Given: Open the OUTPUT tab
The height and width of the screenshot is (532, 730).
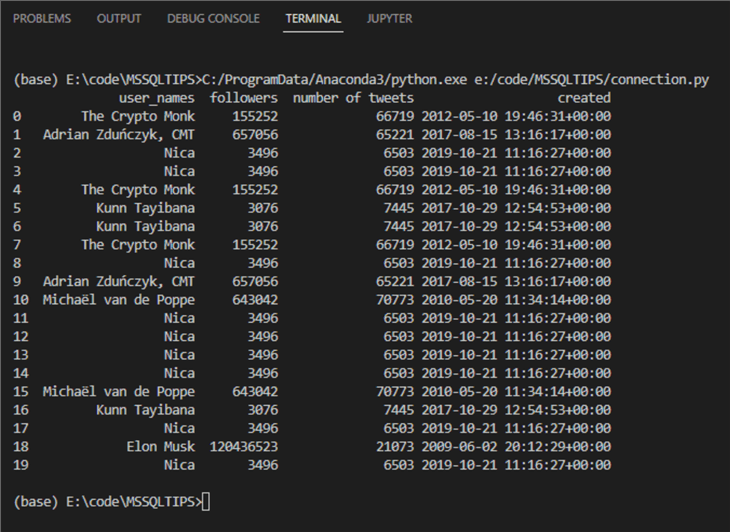Looking at the screenshot, I should pos(119,19).
